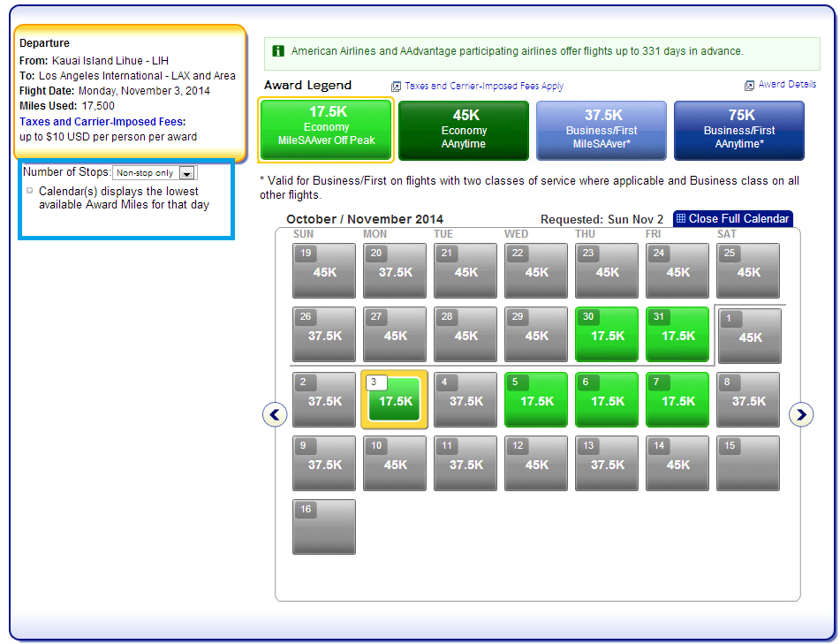
Task: Select green November 6 at 17.5K
Action: pyautogui.click(x=607, y=399)
